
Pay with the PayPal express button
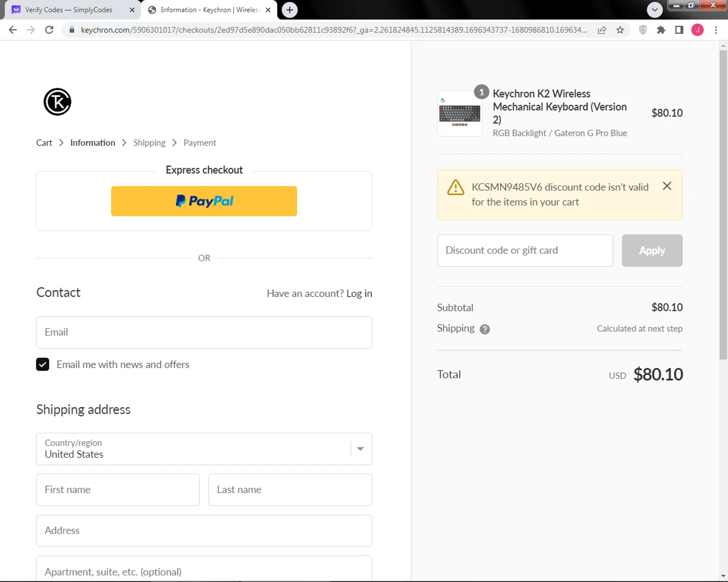click(x=204, y=201)
